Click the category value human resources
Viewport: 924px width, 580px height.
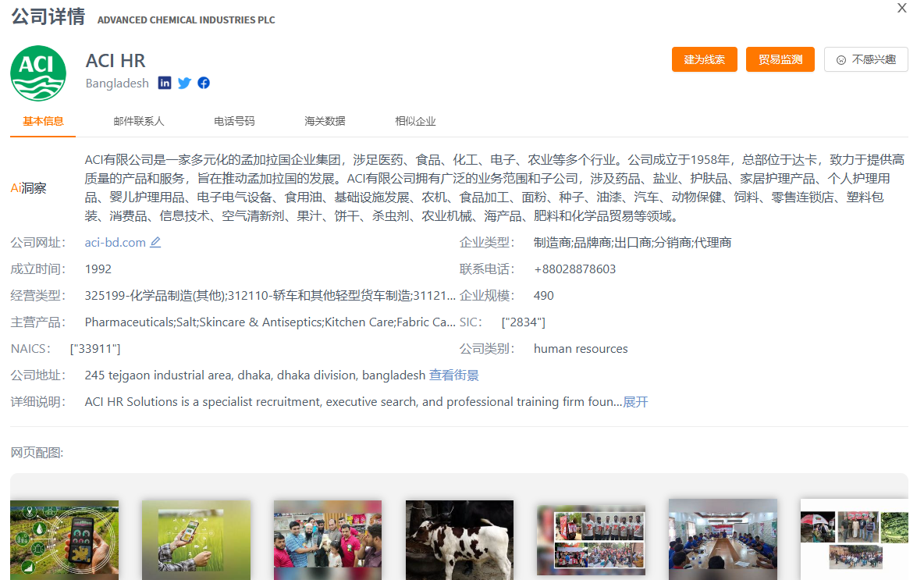(581, 349)
